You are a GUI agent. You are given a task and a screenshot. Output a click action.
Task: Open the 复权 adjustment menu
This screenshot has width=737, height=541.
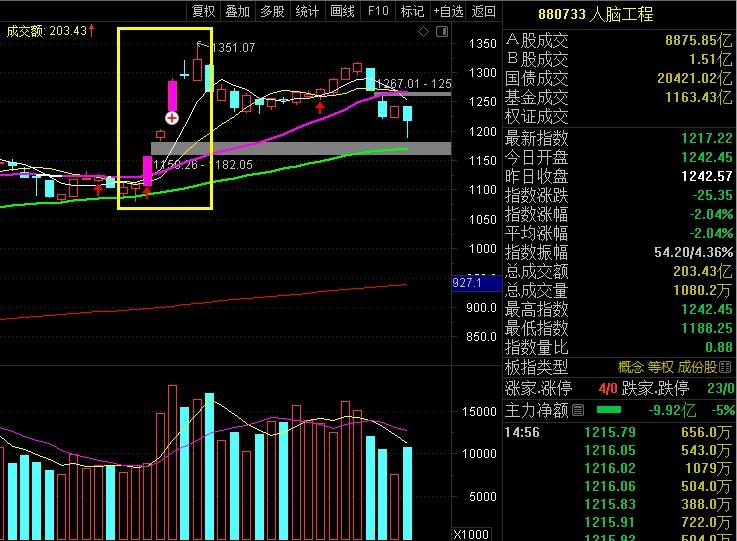[x=204, y=11]
